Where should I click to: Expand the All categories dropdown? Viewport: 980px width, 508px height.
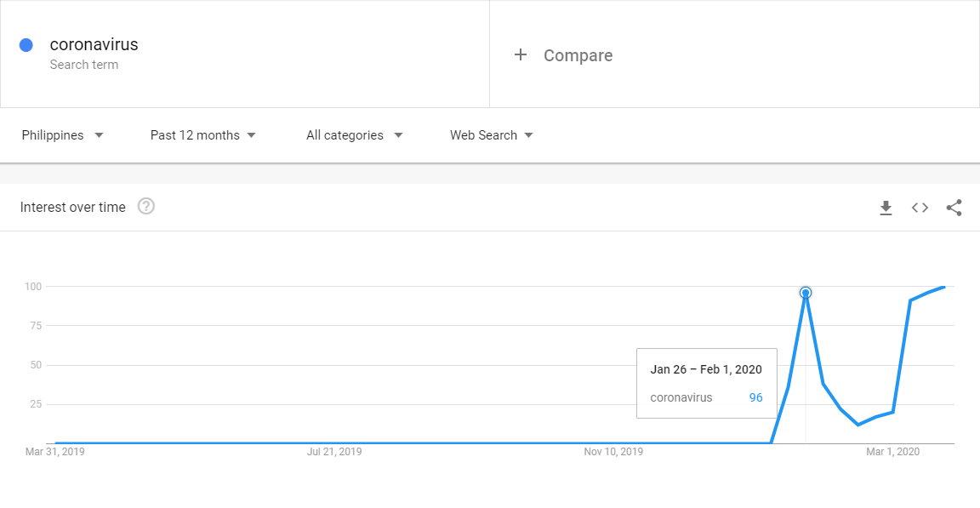point(354,135)
